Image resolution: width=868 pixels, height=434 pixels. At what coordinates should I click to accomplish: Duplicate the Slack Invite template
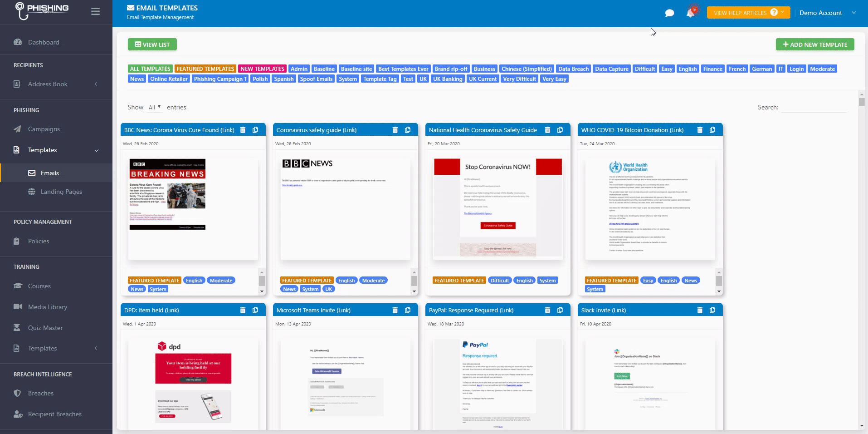[x=712, y=310]
